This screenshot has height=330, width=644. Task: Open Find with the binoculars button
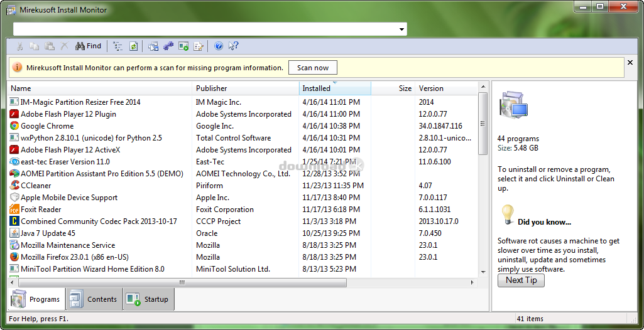(89, 46)
